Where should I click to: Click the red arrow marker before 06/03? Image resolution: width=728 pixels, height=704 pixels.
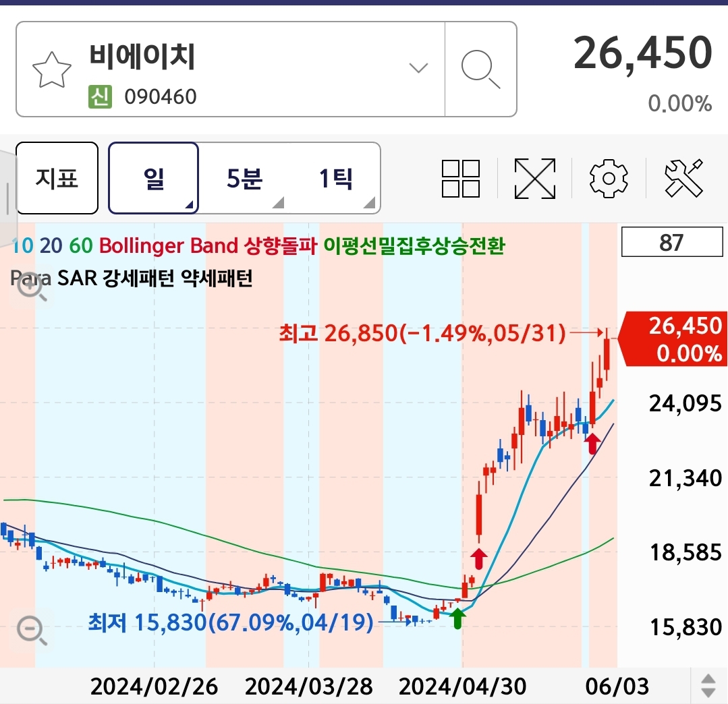click(592, 444)
